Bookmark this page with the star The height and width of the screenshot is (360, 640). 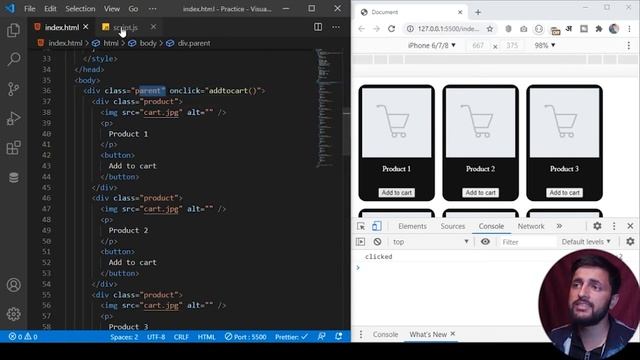point(490,29)
